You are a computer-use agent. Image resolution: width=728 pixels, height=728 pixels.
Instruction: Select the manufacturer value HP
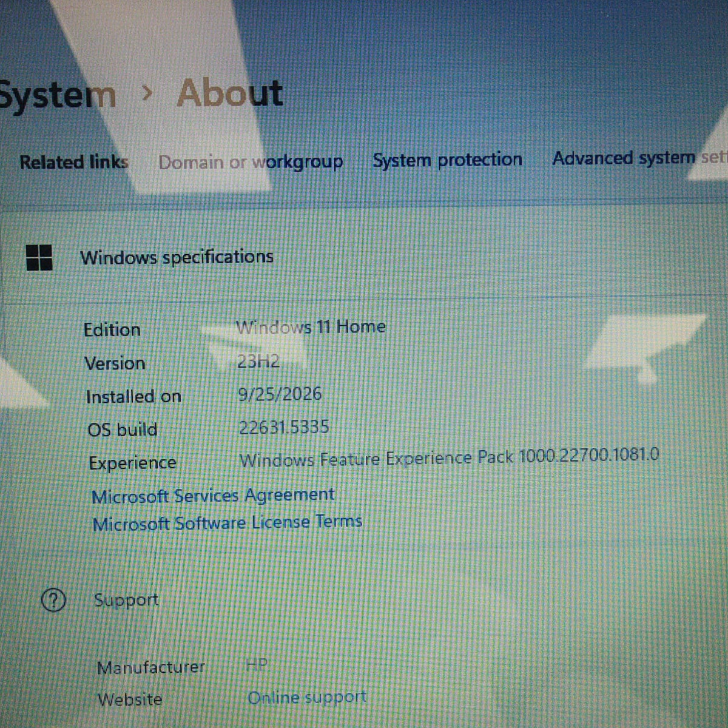[x=256, y=665]
